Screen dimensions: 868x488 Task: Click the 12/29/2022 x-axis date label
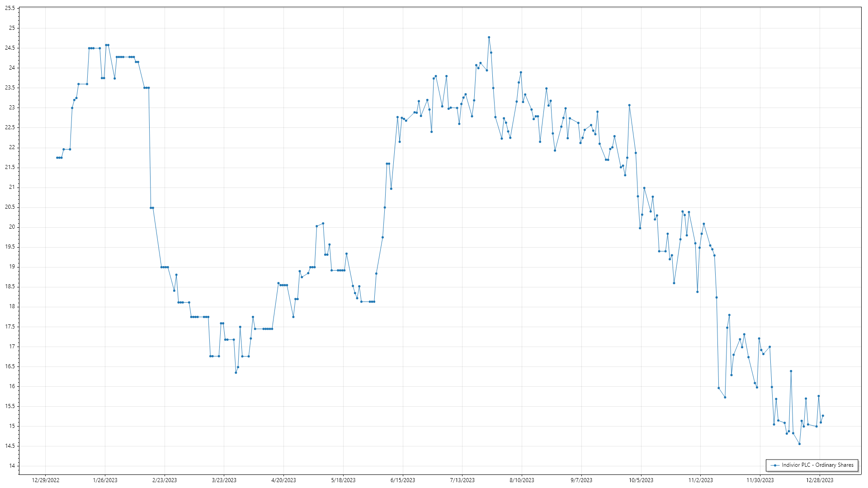tap(46, 480)
